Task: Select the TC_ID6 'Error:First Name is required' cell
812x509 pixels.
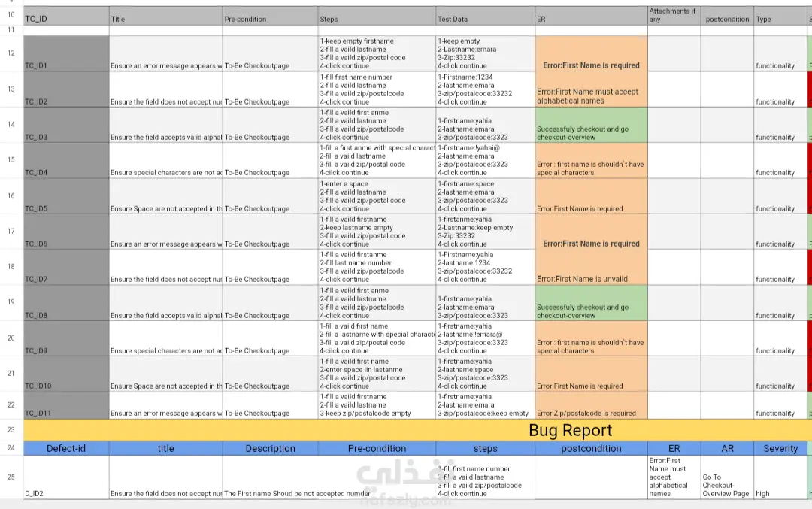Action: [592, 232]
